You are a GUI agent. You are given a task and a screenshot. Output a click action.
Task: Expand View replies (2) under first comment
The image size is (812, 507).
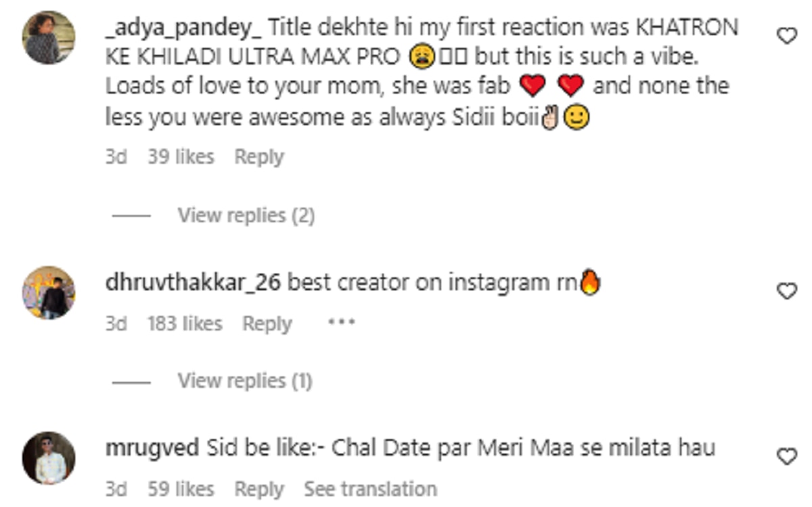tap(246, 216)
